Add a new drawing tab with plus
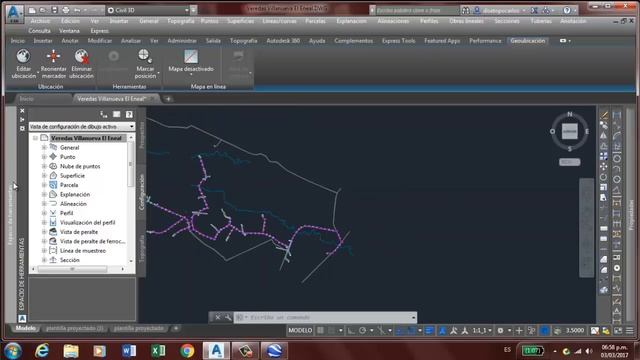 [x=168, y=99]
